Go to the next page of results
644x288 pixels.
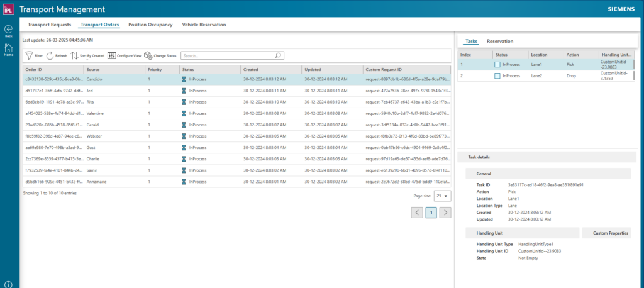click(x=445, y=213)
